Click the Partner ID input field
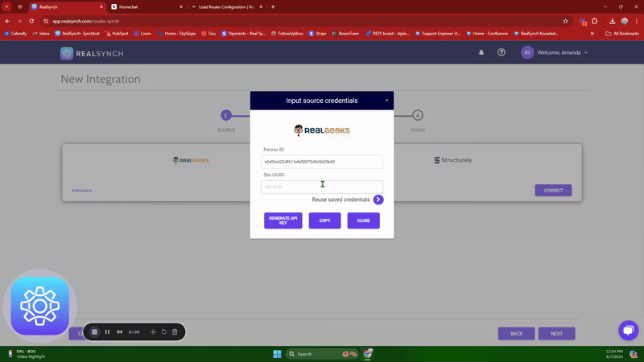The image size is (644, 362). click(x=321, y=162)
